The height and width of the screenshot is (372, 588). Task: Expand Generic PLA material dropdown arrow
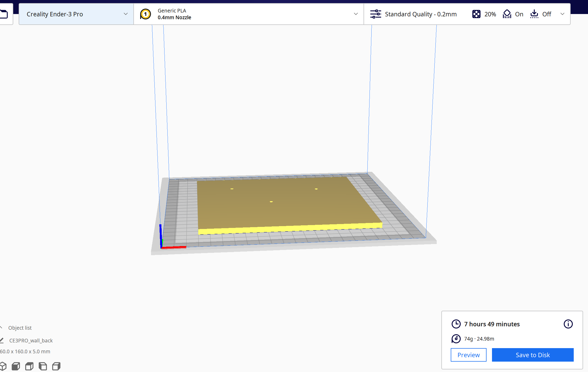pos(356,14)
